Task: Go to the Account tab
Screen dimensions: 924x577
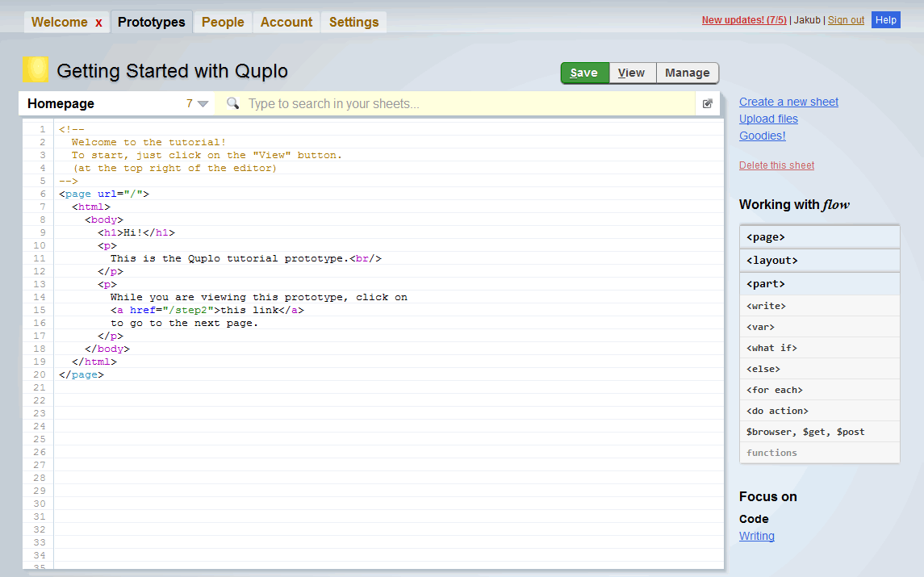Action: tap(286, 23)
